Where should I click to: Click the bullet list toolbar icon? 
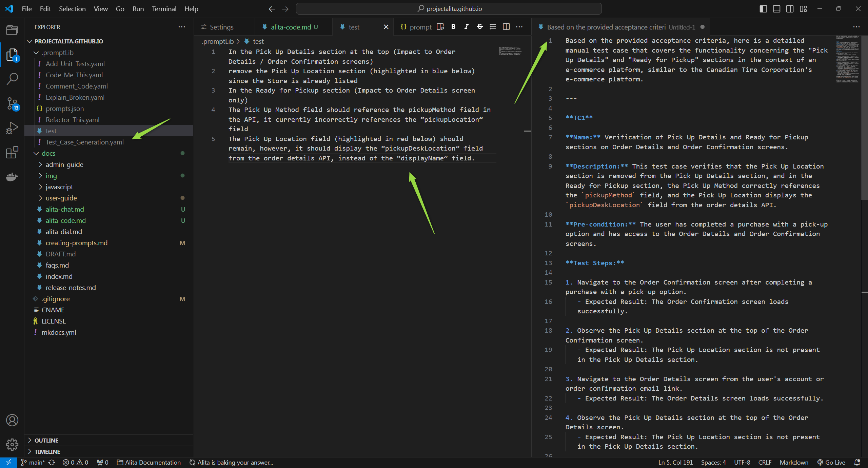(x=493, y=27)
